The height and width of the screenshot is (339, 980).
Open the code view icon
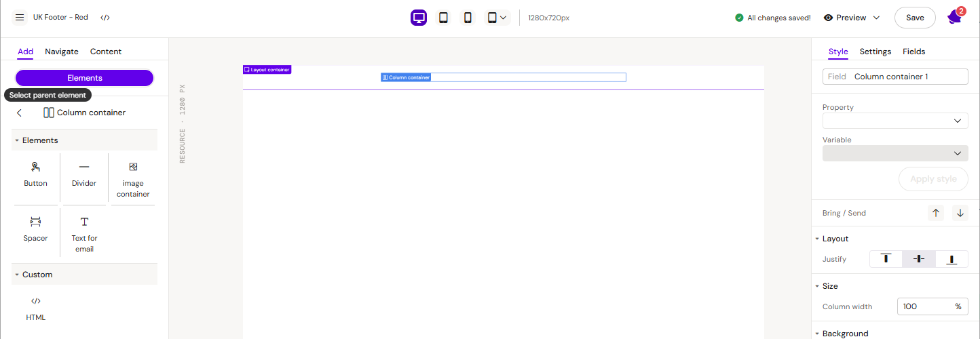[x=105, y=18]
